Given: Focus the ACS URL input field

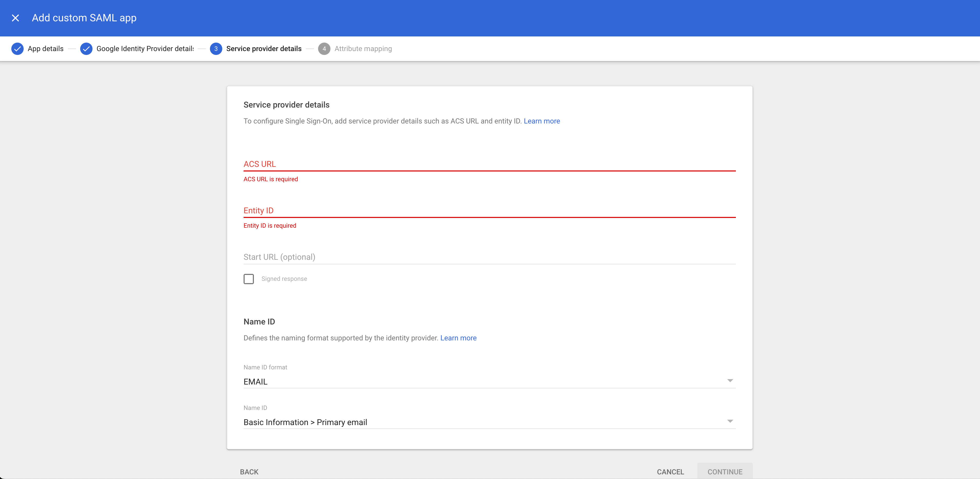Looking at the screenshot, I should click(489, 164).
